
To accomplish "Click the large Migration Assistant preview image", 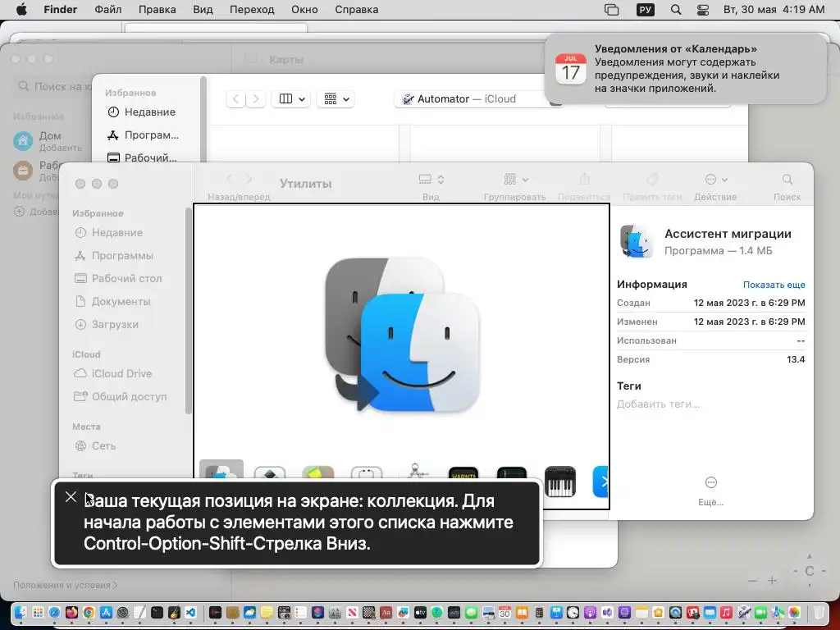I will [x=401, y=335].
